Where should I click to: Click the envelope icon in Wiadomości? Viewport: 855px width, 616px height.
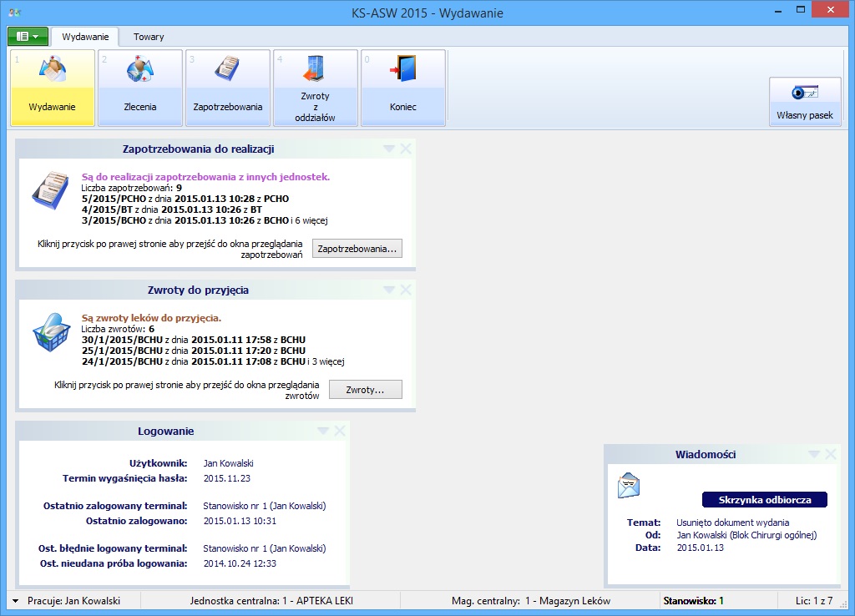(x=629, y=484)
